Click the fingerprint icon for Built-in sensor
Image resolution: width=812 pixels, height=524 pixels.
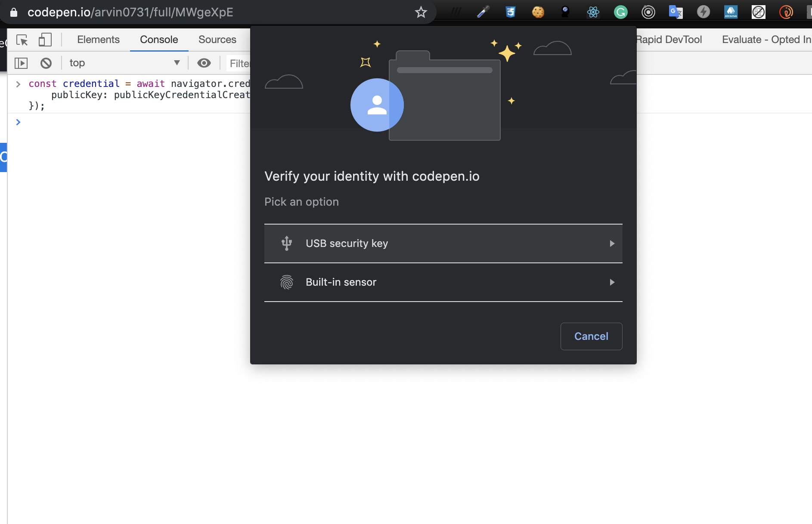pyautogui.click(x=287, y=282)
